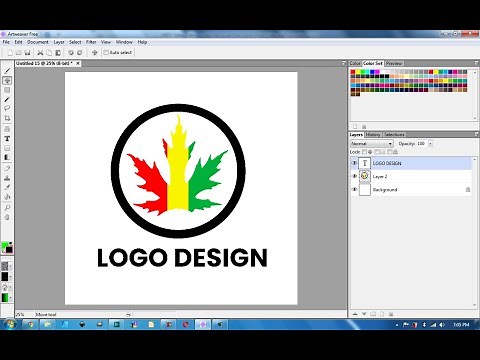Switch to the Color tab

tap(355, 63)
